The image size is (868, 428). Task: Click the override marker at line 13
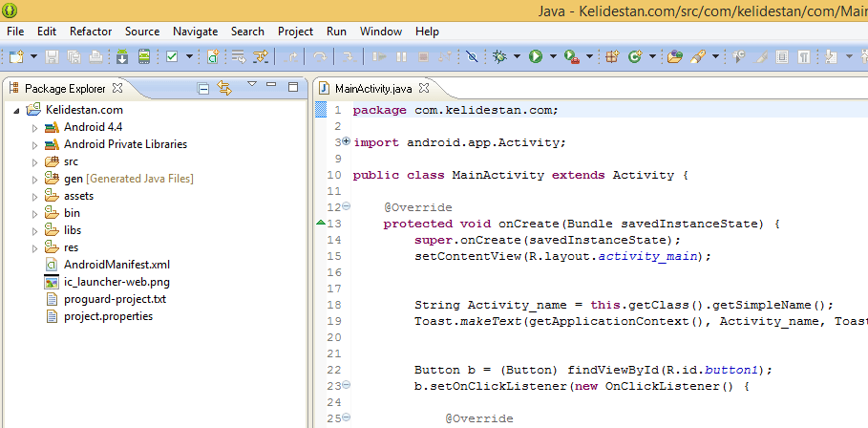click(321, 223)
